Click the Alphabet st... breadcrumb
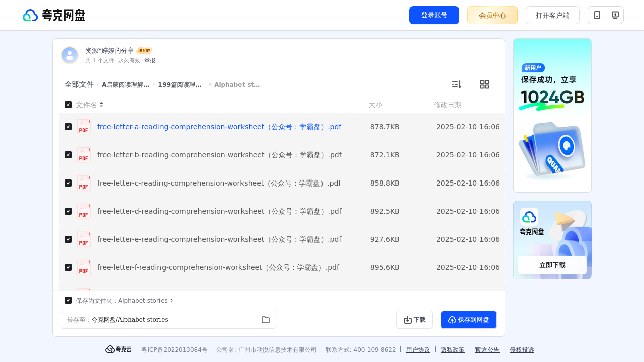The width and height of the screenshot is (644, 362). pyautogui.click(x=237, y=85)
